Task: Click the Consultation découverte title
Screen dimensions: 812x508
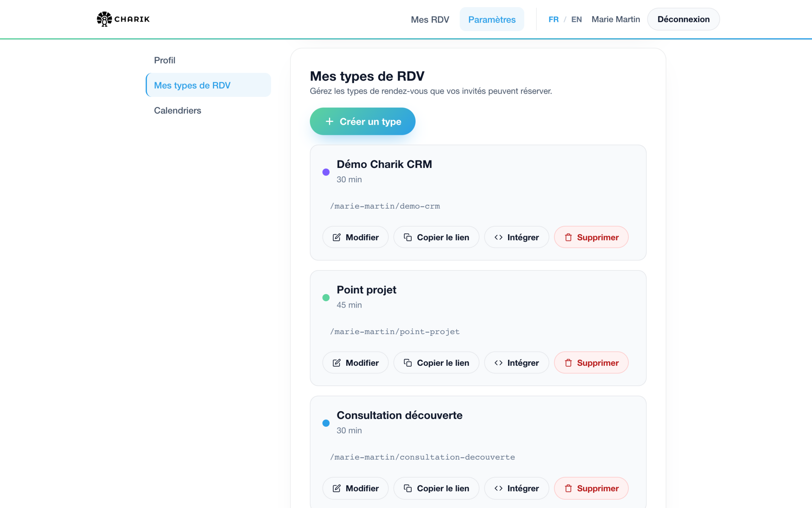Action: [x=399, y=415]
